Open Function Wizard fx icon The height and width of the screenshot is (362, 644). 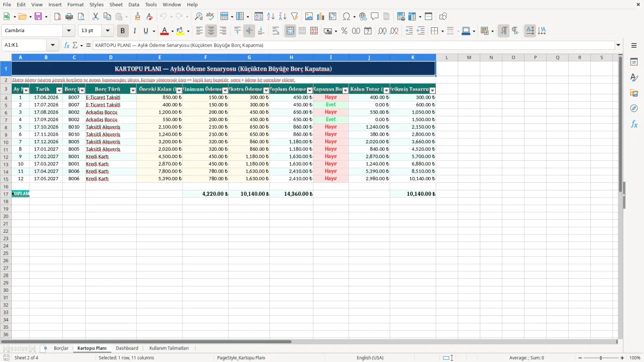(67, 45)
